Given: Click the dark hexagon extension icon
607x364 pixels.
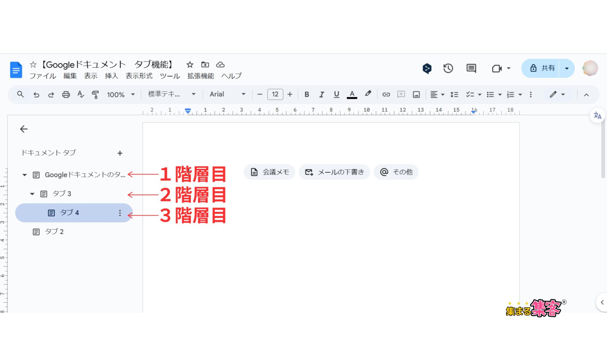Looking at the screenshot, I should [x=427, y=68].
